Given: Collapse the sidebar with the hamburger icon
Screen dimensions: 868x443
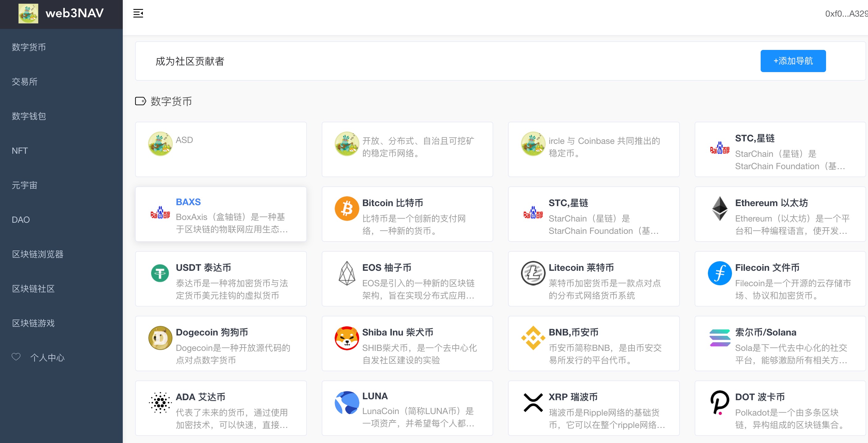Looking at the screenshot, I should pyautogui.click(x=138, y=14).
